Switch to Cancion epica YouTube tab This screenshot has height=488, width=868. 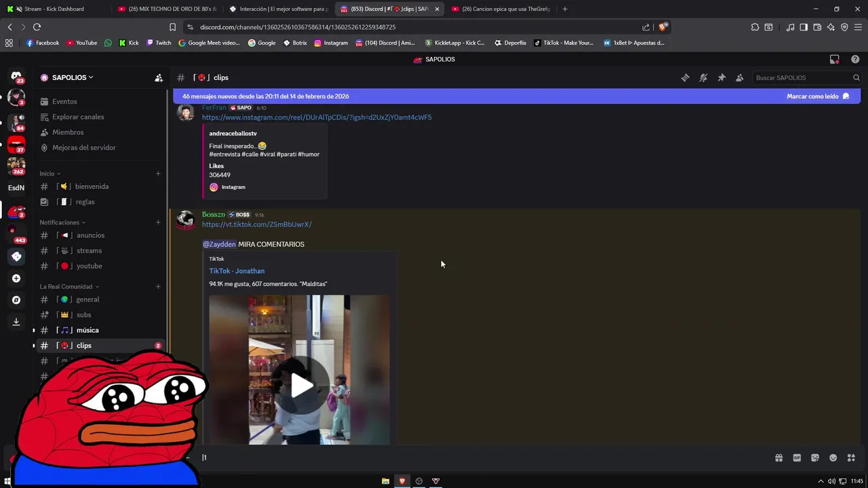coord(500,9)
